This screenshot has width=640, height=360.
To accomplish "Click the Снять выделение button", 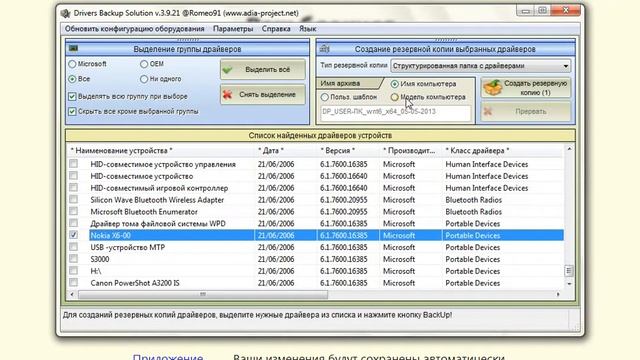I will 263,94.
